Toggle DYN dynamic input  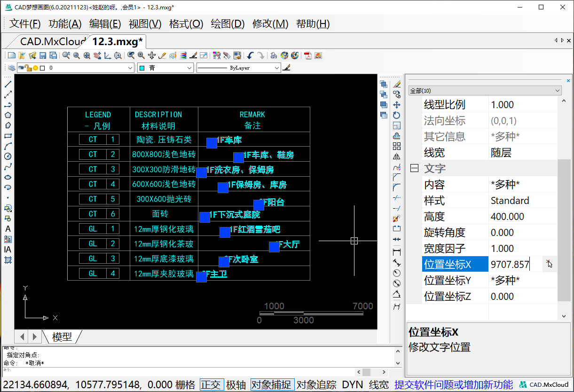353,385
